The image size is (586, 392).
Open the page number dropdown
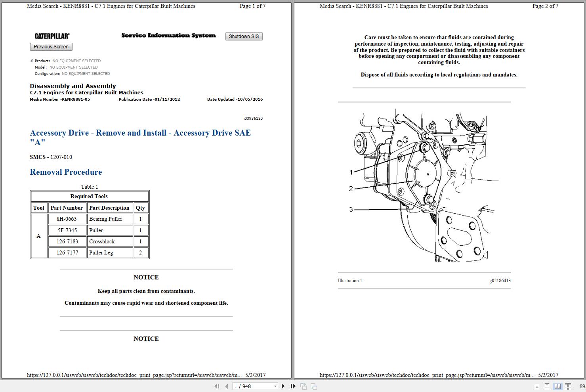coord(275,386)
